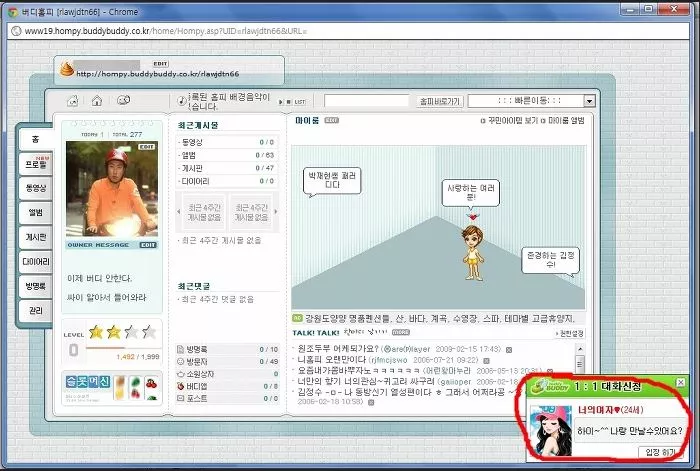Click the TALK list scrollbar up arrow

tap(580, 349)
